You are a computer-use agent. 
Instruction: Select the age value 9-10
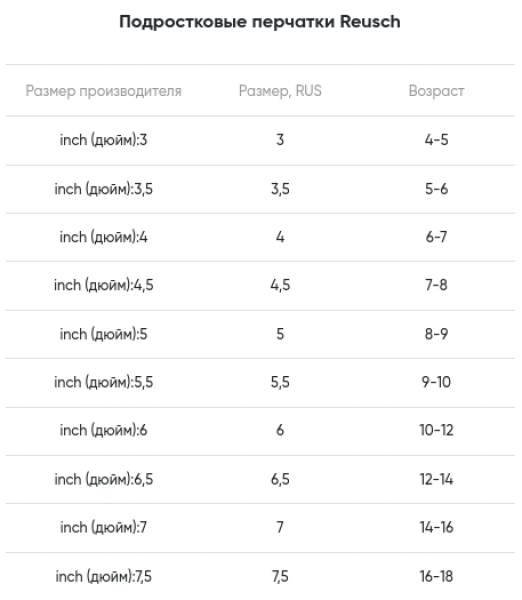(436, 382)
